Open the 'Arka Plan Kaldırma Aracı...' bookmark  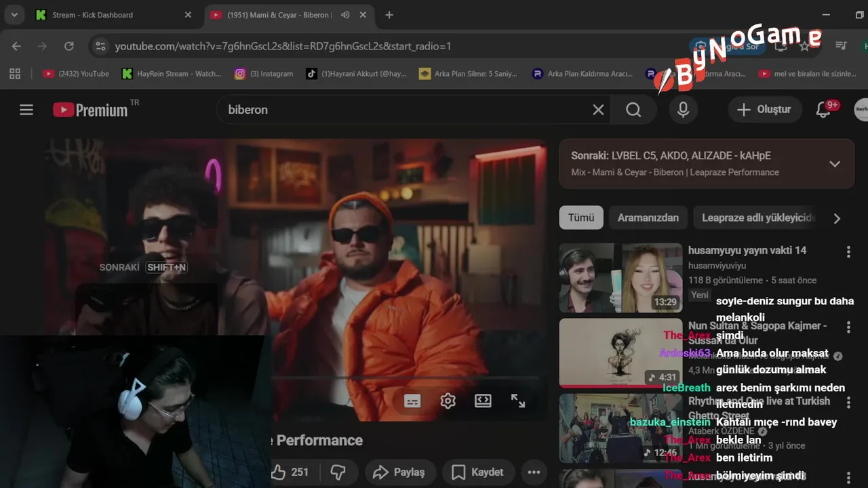[x=583, y=74]
